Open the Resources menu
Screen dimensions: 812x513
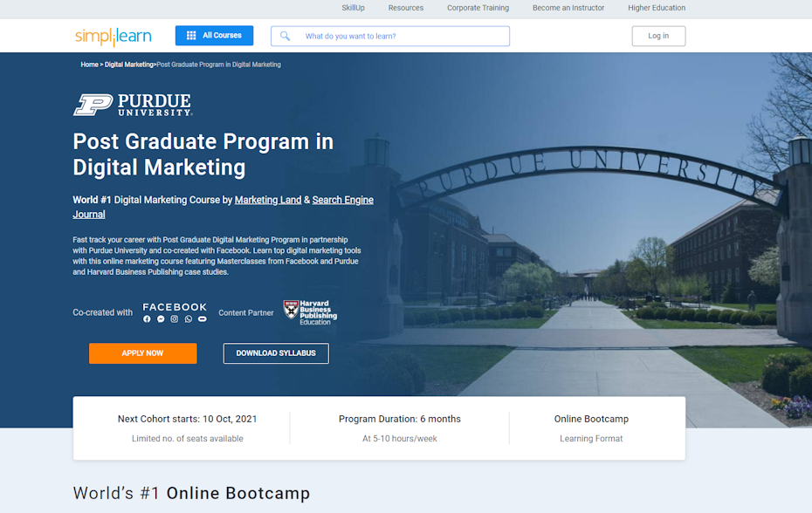tap(405, 8)
